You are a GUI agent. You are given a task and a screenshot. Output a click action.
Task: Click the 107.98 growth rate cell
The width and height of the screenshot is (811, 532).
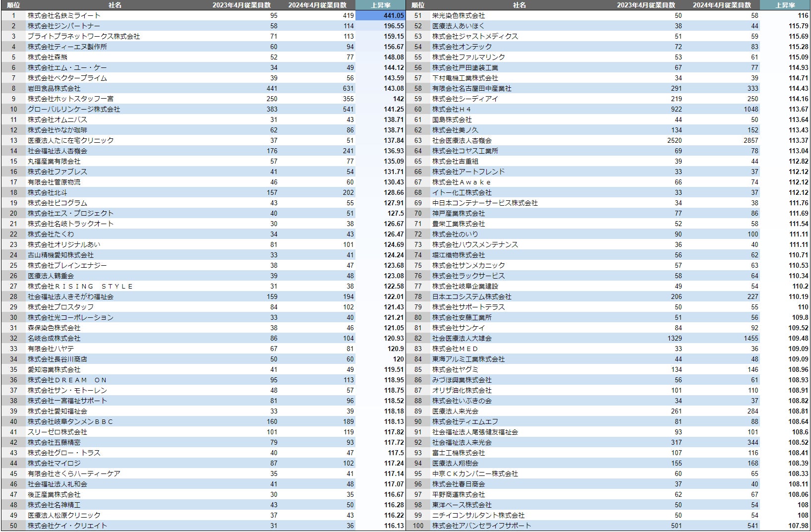click(x=798, y=526)
